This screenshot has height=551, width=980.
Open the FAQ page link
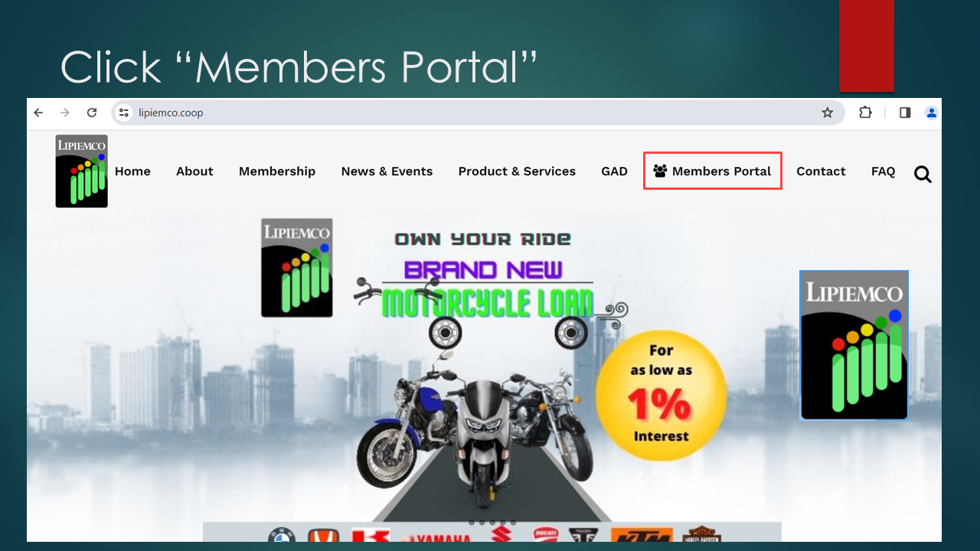883,171
